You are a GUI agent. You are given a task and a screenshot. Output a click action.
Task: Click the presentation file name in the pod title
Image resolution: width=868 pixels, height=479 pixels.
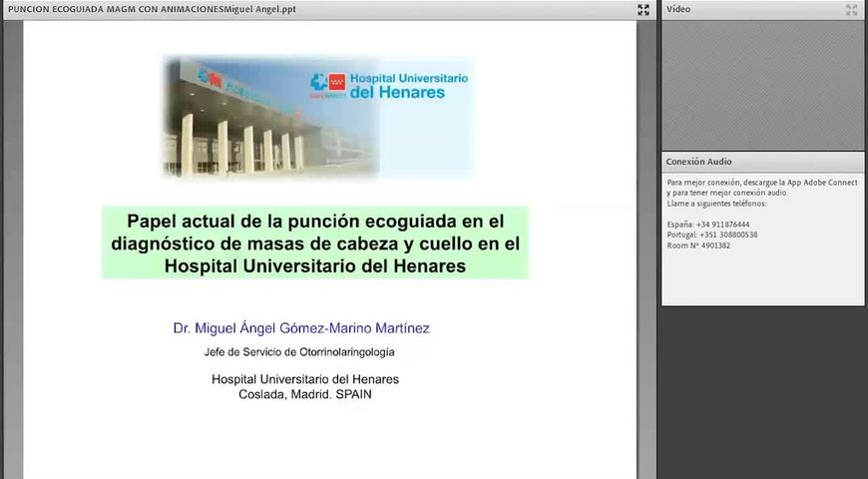152,9
